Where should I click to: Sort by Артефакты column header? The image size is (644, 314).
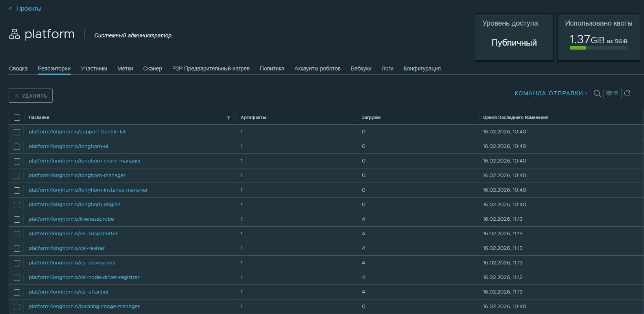click(253, 117)
